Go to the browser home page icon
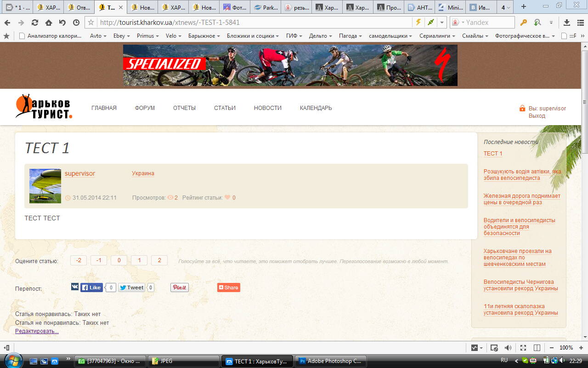 tap(48, 23)
